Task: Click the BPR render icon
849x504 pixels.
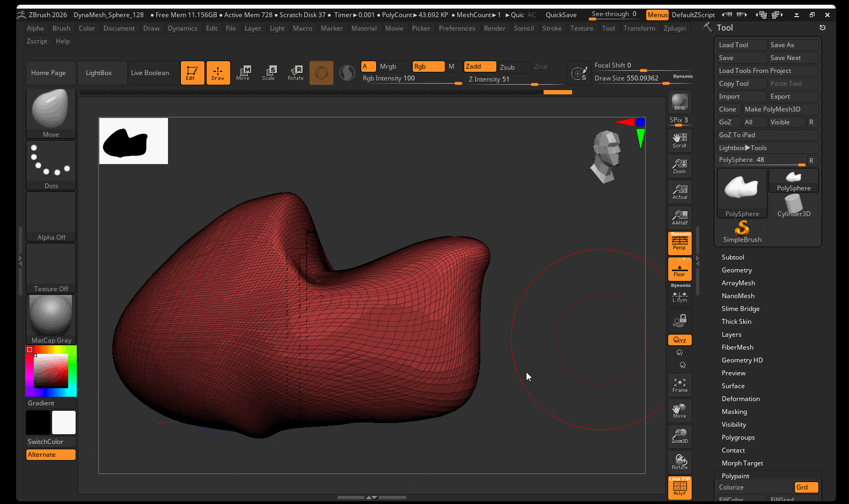Action: coord(679,102)
